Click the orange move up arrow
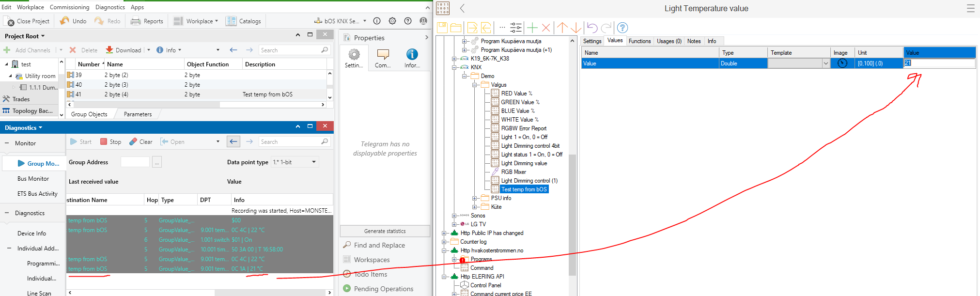 point(562,28)
